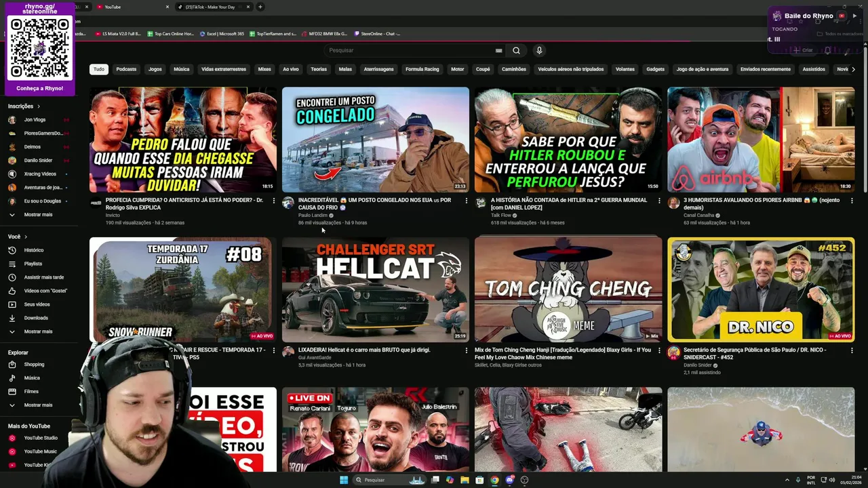Open a new browser tab

click(260, 7)
